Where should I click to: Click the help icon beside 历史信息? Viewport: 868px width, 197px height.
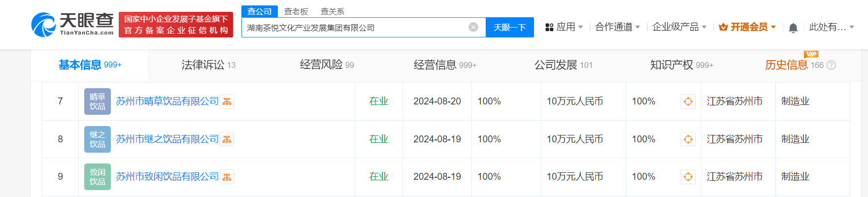831,65
